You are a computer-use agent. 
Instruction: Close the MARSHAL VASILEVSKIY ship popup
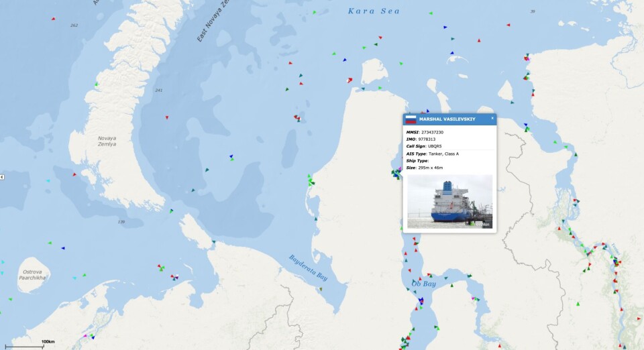(x=492, y=118)
